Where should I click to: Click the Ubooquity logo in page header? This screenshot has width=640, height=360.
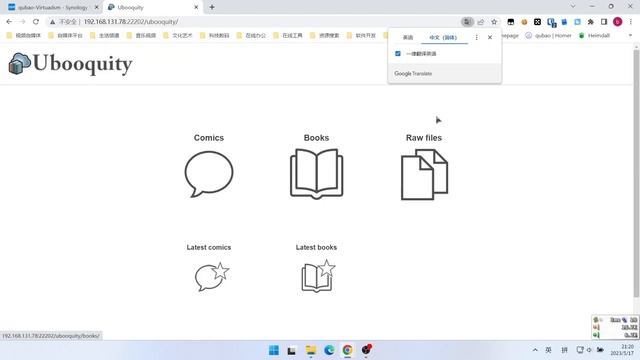(70, 64)
